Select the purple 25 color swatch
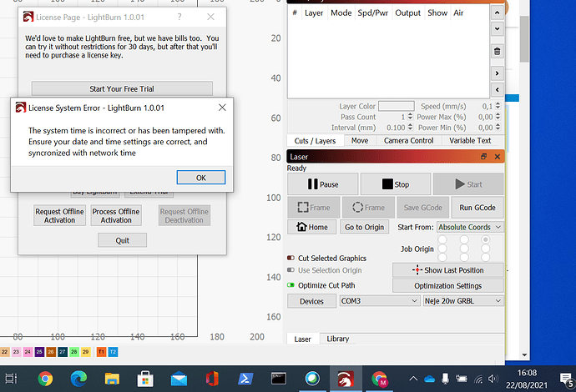This screenshot has height=392, width=576. click(x=39, y=352)
